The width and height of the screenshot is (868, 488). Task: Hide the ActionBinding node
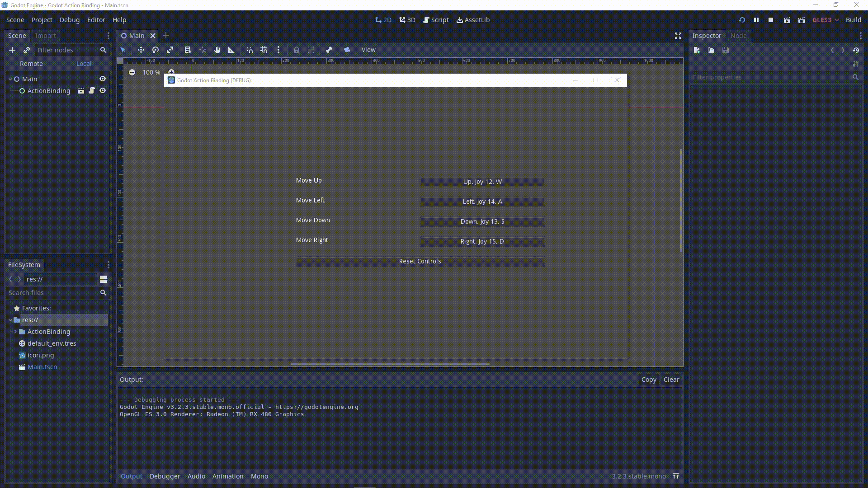tap(103, 91)
